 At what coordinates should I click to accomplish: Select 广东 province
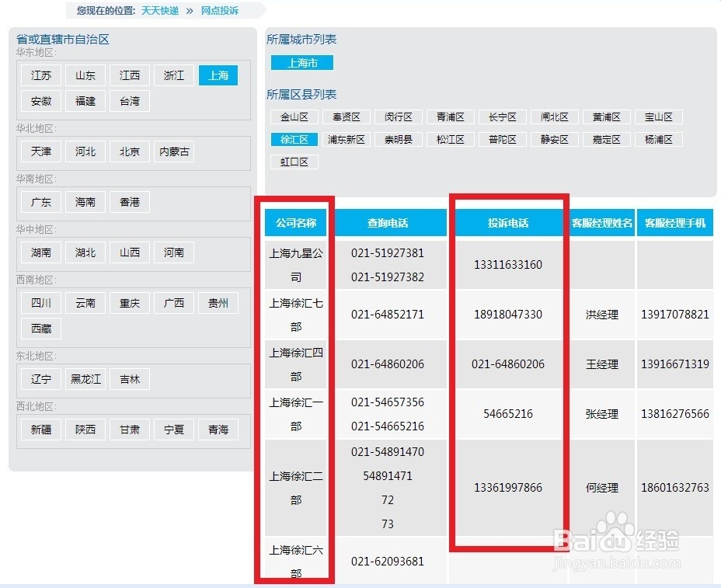pos(41,202)
